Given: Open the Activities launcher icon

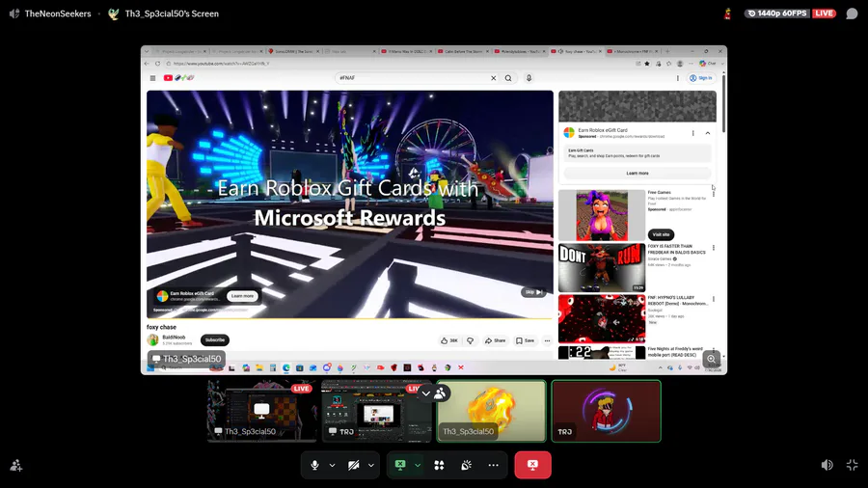Looking at the screenshot, I should (x=439, y=465).
